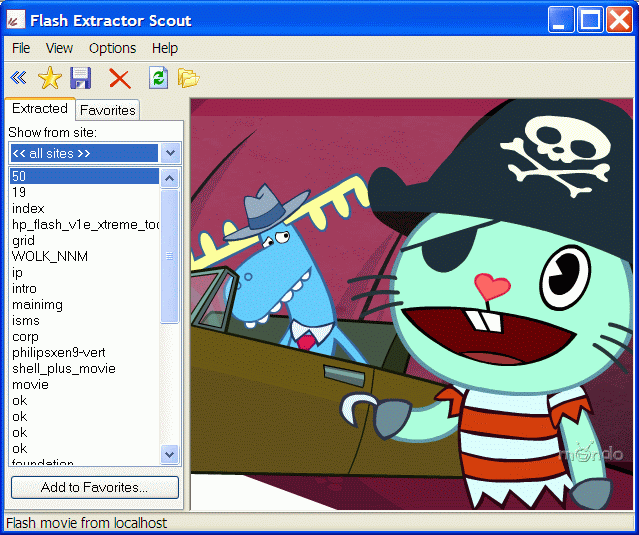The image size is (639, 535).
Task: Switch to the Favorites tab
Action: click(x=108, y=111)
